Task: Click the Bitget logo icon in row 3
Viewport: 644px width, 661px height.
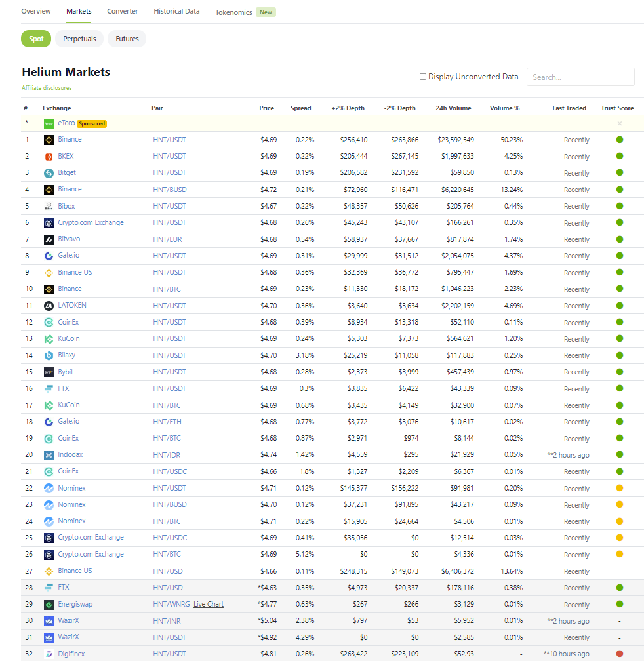Action: pos(49,173)
